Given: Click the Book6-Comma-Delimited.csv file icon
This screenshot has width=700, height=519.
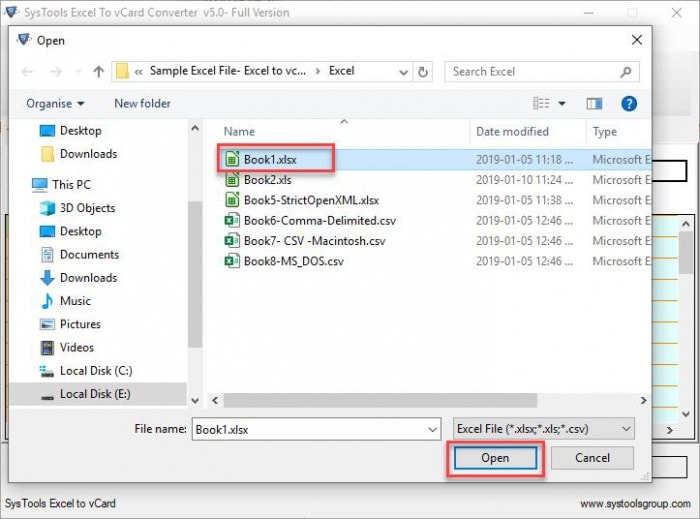Looking at the screenshot, I should click(232, 220).
